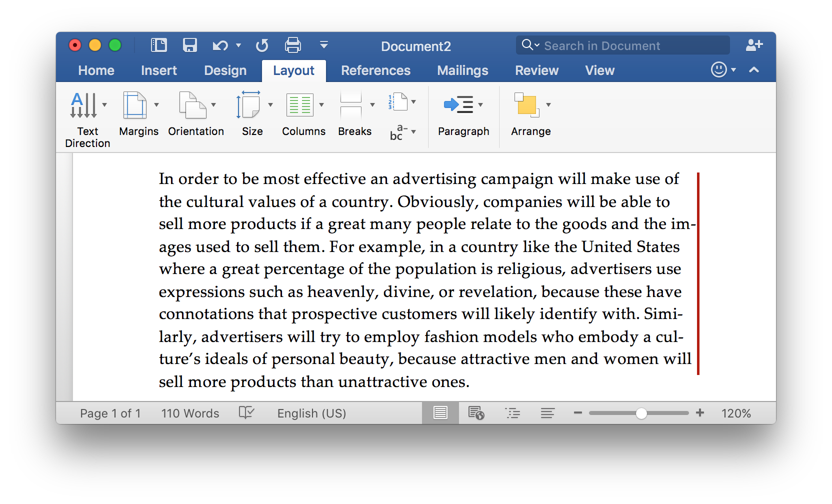Collapse the ribbon with the chevron

tap(754, 70)
